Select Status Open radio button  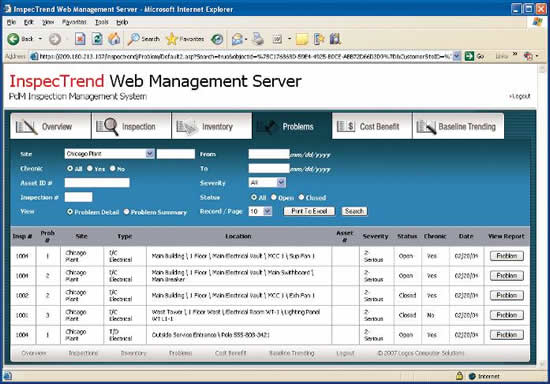point(274,197)
